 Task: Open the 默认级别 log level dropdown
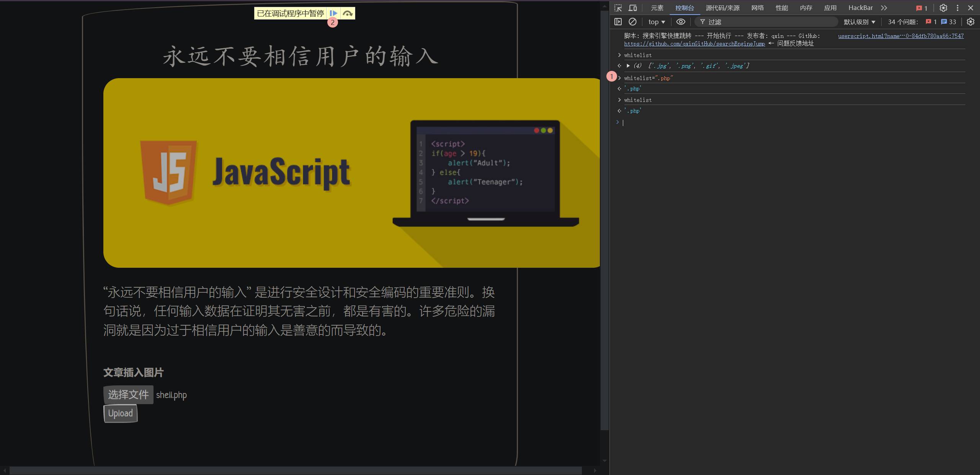point(859,22)
